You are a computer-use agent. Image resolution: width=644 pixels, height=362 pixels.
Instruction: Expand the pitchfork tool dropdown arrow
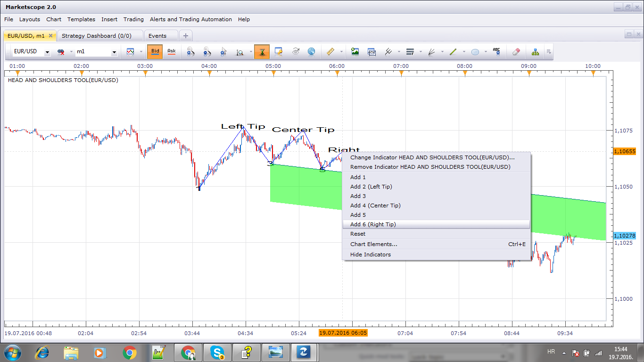click(x=399, y=52)
